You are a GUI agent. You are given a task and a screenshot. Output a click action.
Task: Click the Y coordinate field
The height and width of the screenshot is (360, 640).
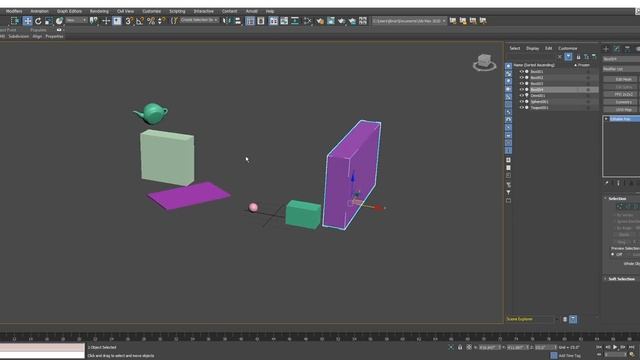[517, 347]
